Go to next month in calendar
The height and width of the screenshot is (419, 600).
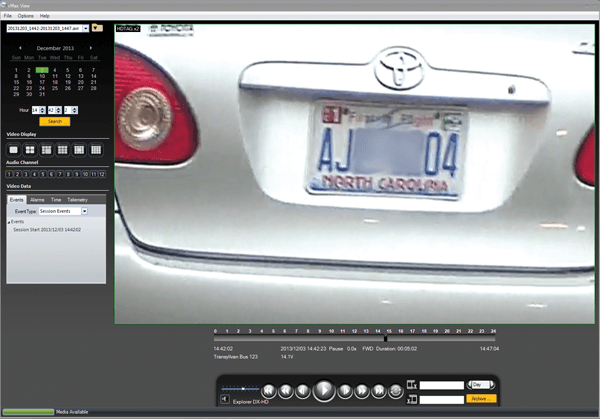pyautogui.click(x=91, y=48)
